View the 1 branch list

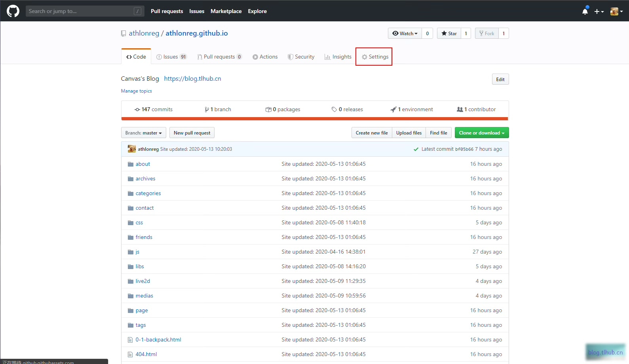click(x=218, y=109)
